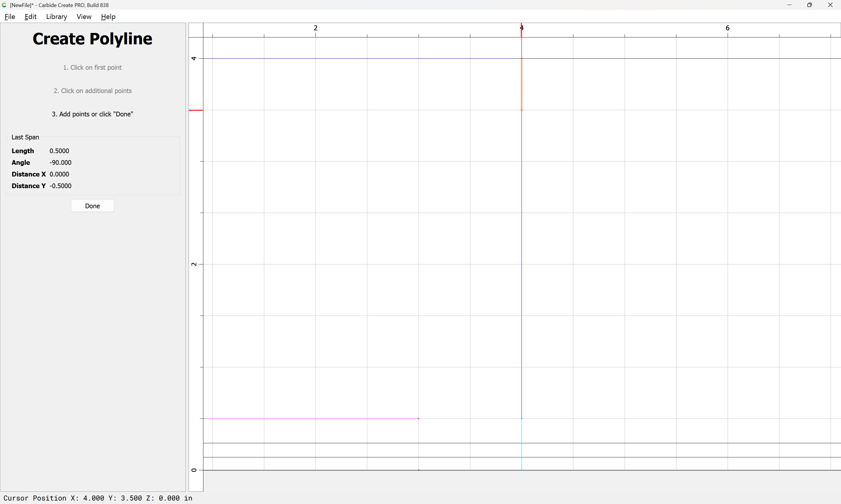Restore down the application window

pyautogui.click(x=809, y=5)
